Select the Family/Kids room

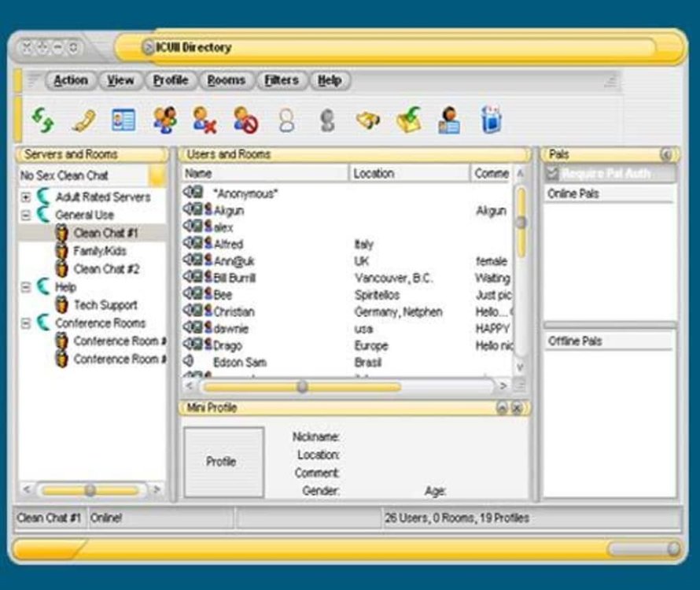pos(100,251)
